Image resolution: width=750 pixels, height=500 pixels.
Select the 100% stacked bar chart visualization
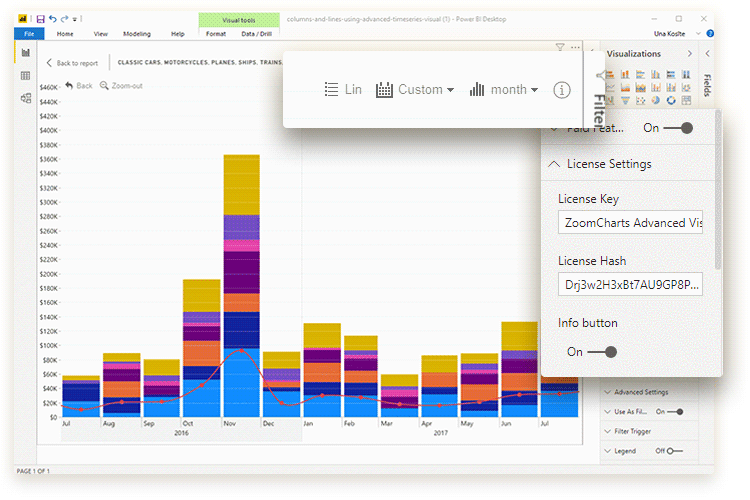671,74
